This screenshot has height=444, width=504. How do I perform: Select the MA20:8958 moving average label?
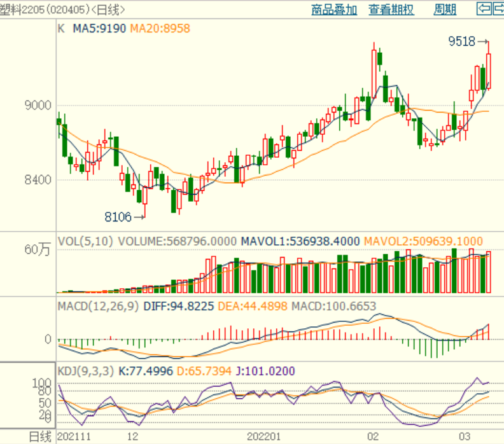[160, 29]
